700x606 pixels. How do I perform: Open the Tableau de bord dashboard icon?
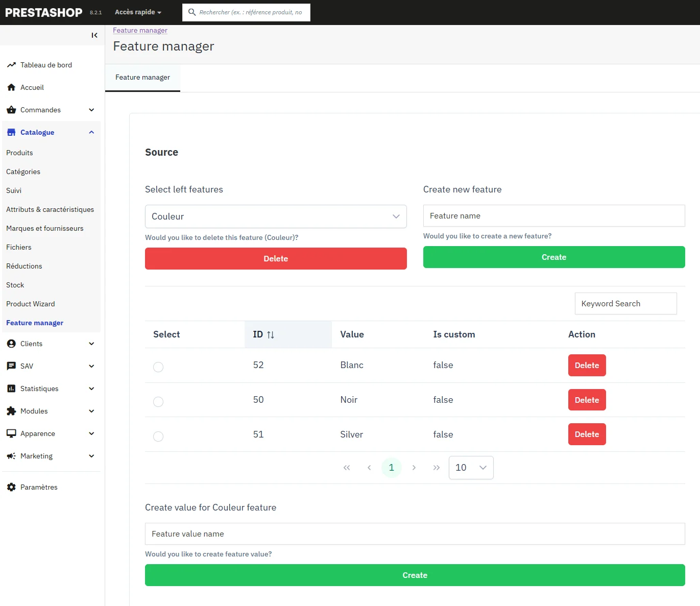tap(11, 65)
